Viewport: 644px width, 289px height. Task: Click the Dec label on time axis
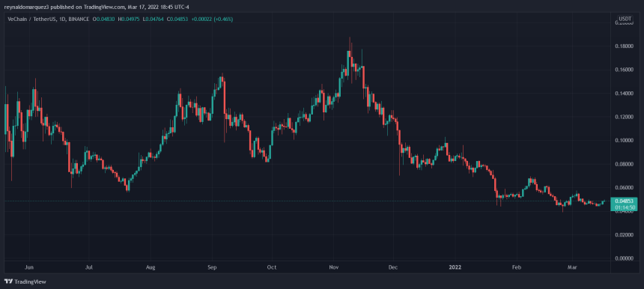[393, 267]
